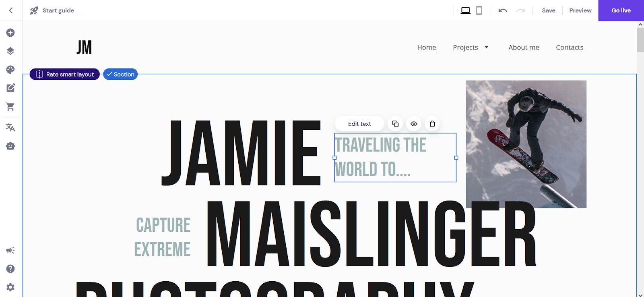This screenshot has height=297, width=644.
Task: Open website settings gear icon
Action: click(10, 287)
